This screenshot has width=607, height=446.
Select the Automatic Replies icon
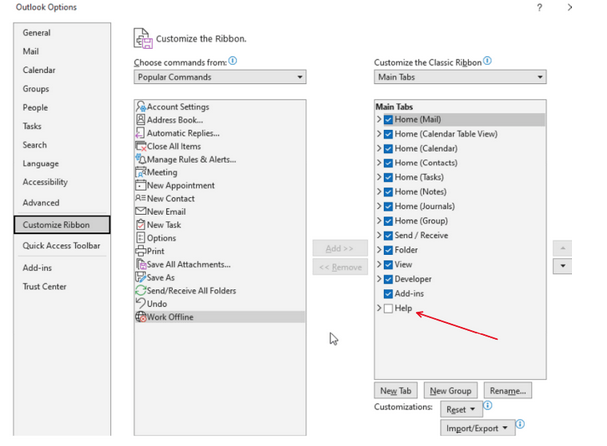click(x=140, y=133)
